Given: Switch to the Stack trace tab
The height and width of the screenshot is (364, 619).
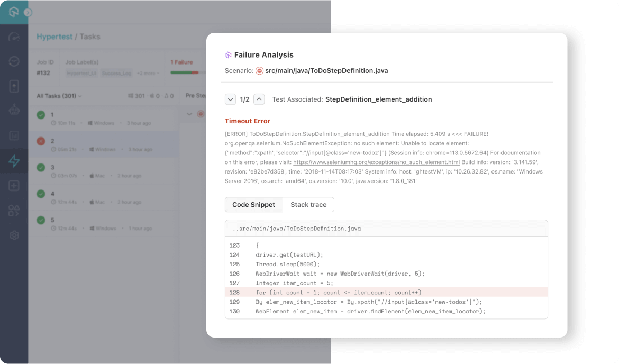Looking at the screenshot, I should pyautogui.click(x=308, y=204).
